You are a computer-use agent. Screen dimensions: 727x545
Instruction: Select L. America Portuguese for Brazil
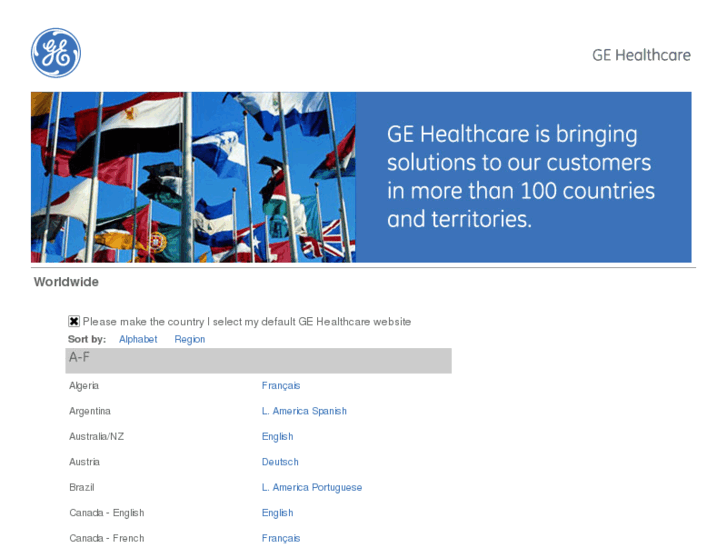tap(312, 487)
